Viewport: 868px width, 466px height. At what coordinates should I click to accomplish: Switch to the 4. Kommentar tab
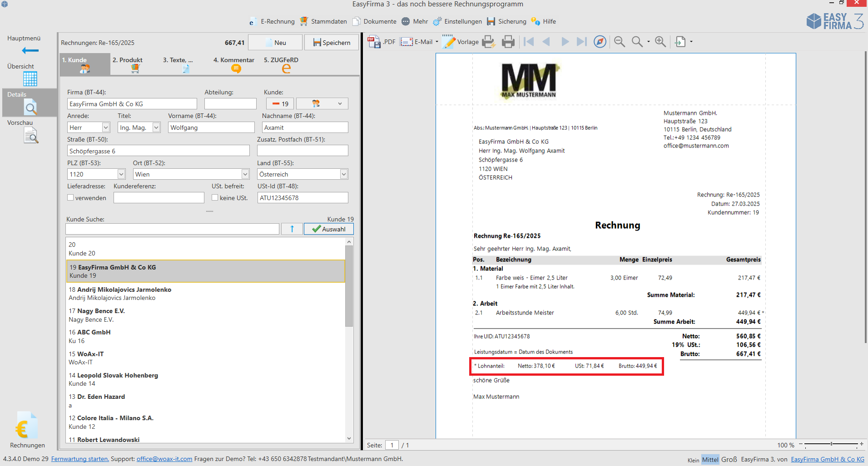coord(235,64)
